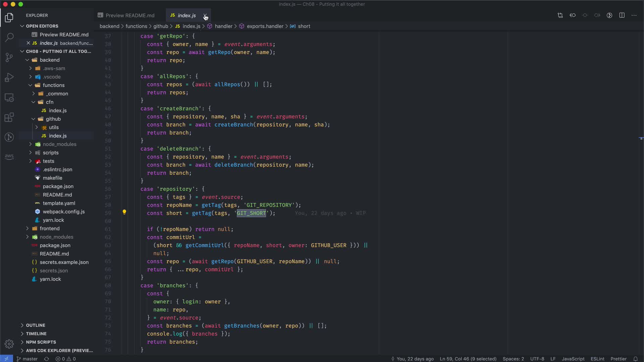644x362 pixels.
Task: Collapse the github folder
Action: [53, 119]
